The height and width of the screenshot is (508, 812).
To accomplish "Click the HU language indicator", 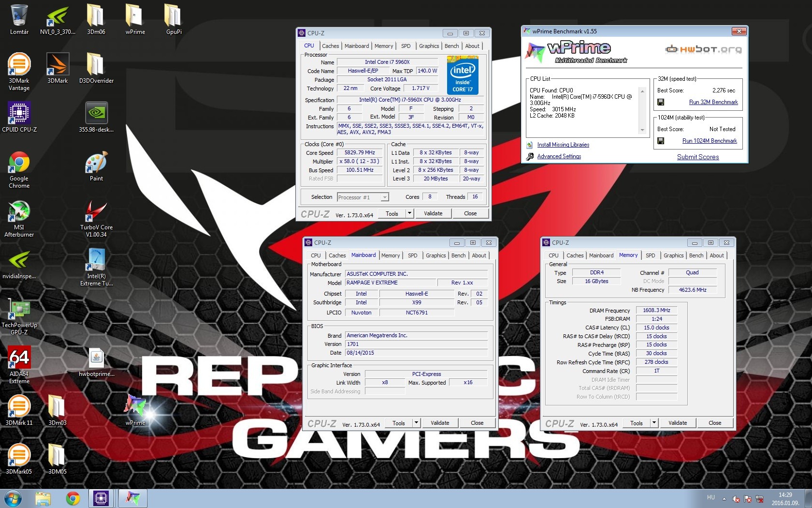I will coord(710,497).
